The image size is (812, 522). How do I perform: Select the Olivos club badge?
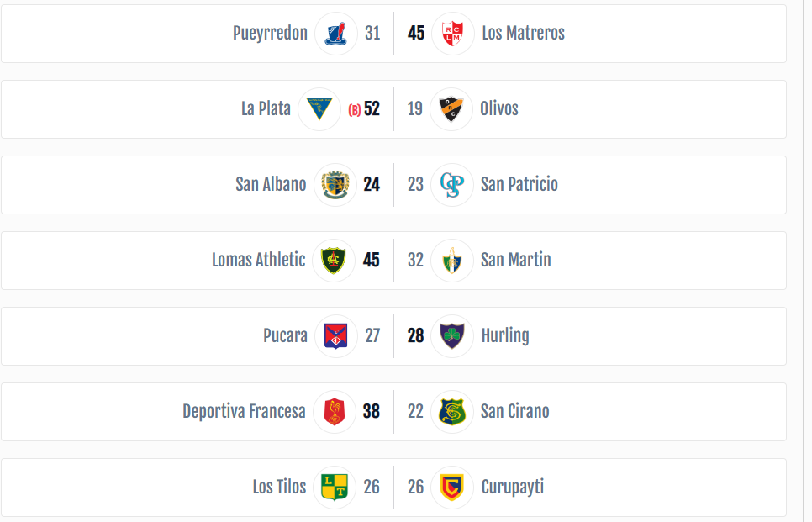pyautogui.click(x=451, y=109)
